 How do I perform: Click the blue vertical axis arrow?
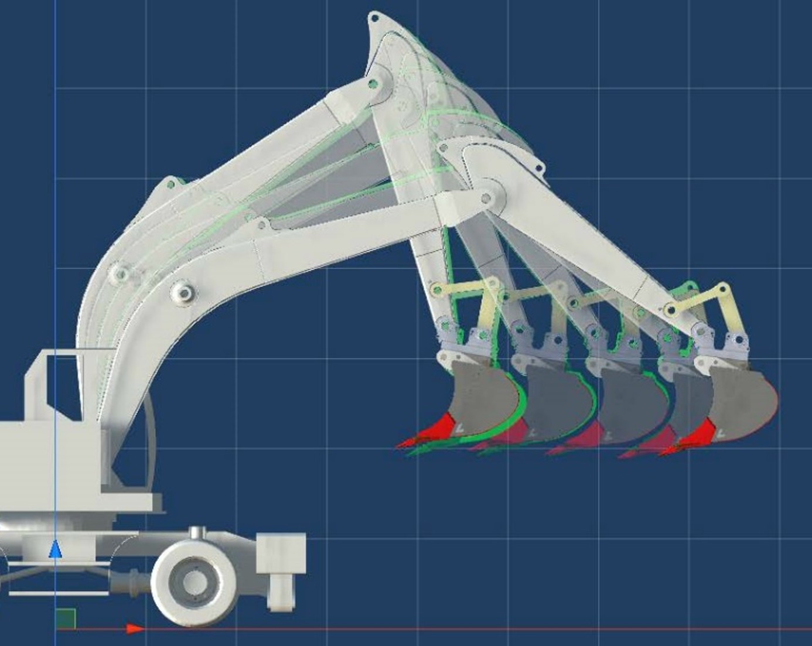pyautogui.click(x=55, y=549)
